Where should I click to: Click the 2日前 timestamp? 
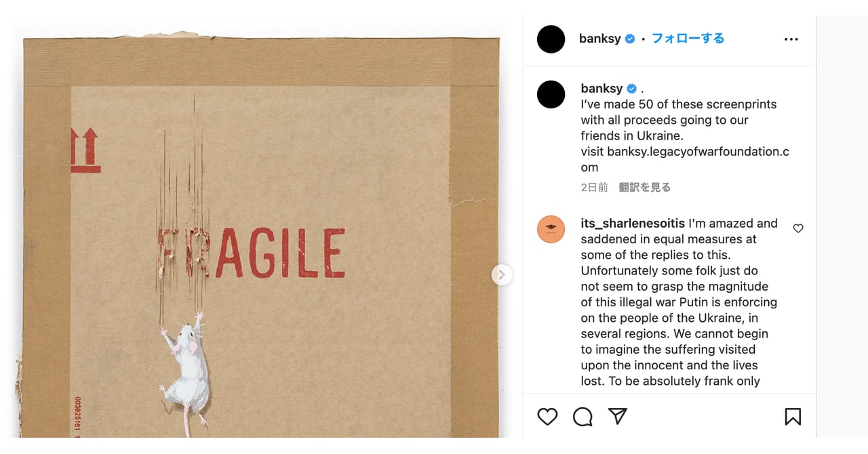pyautogui.click(x=593, y=187)
